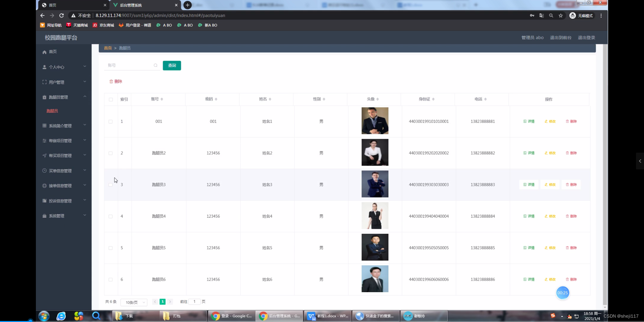Open the translate icon in the address bar

(541, 15)
